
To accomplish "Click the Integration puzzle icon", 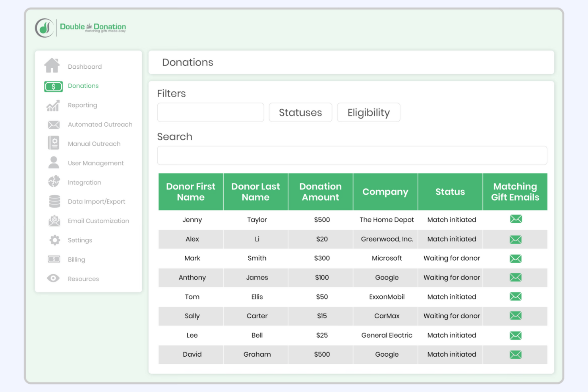I will [54, 182].
